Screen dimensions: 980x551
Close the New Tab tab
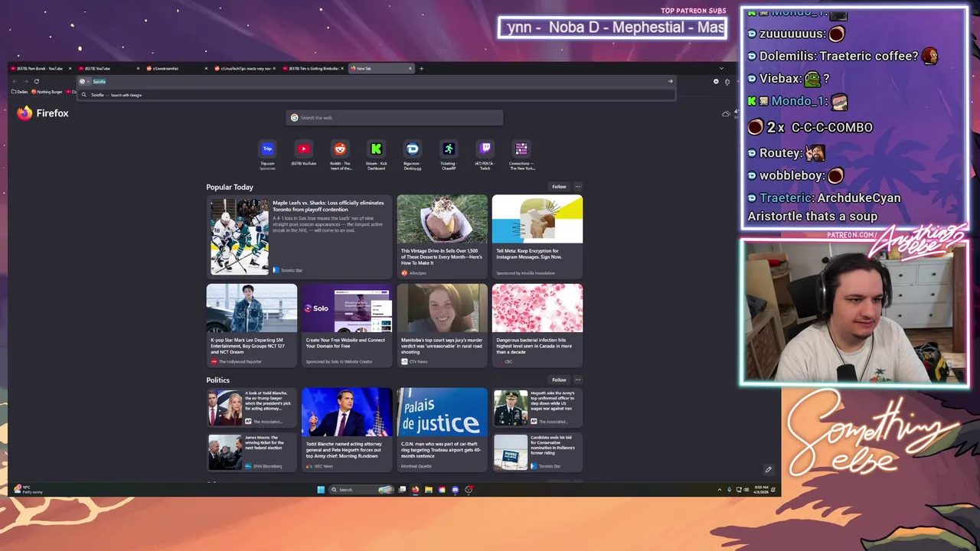pyautogui.click(x=410, y=68)
